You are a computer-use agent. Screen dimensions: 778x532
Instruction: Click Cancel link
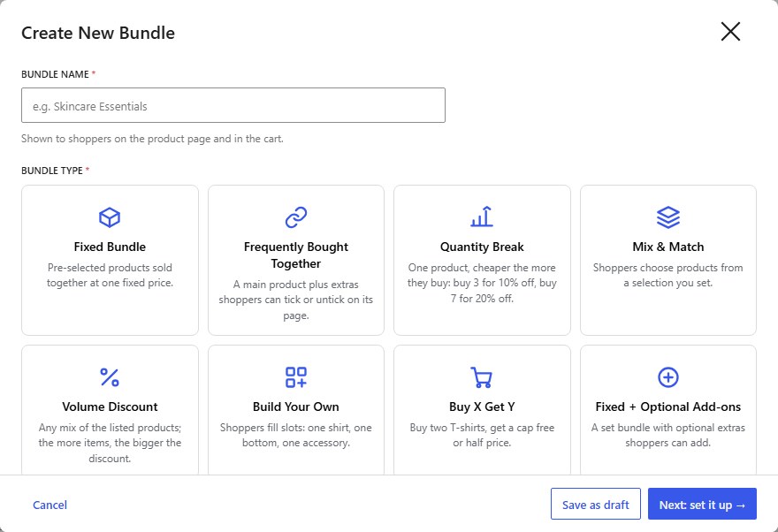click(x=50, y=505)
